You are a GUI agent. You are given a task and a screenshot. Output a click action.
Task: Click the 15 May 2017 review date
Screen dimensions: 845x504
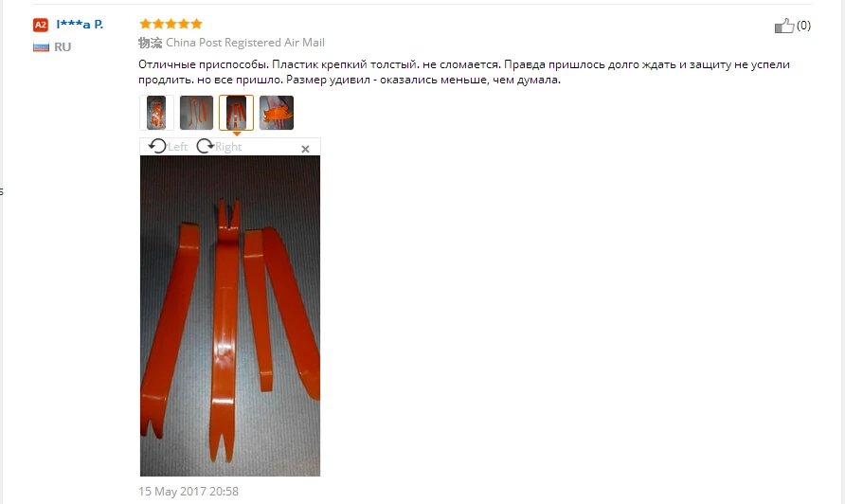point(189,491)
